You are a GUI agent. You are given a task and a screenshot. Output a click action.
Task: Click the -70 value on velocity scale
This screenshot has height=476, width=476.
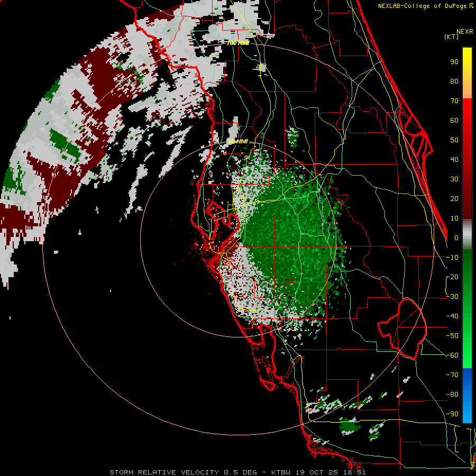(x=452, y=375)
